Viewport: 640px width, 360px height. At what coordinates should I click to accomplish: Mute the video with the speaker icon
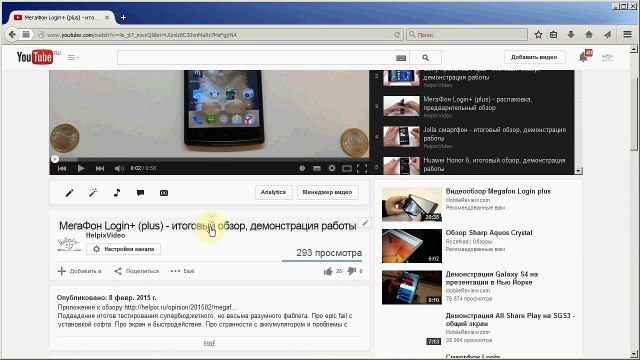(x=119, y=168)
